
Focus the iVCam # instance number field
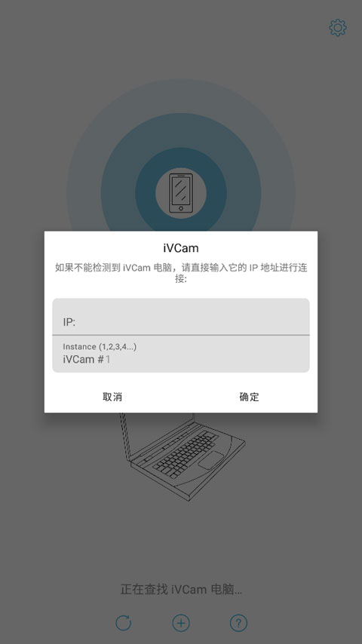click(181, 354)
